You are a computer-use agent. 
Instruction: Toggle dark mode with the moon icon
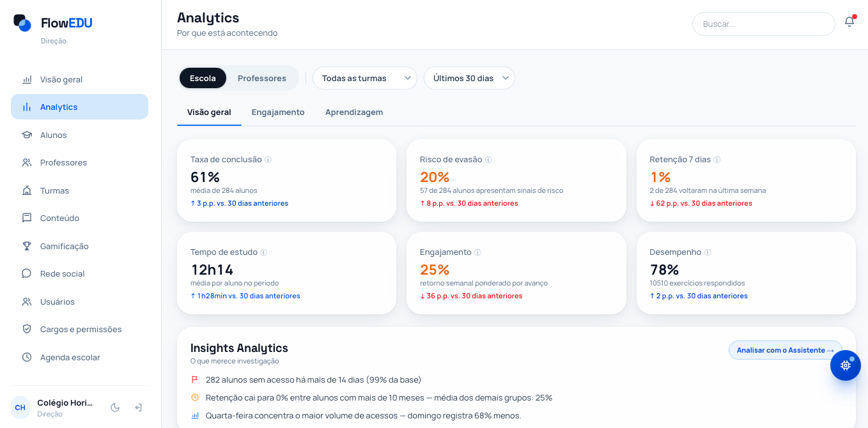point(115,408)
